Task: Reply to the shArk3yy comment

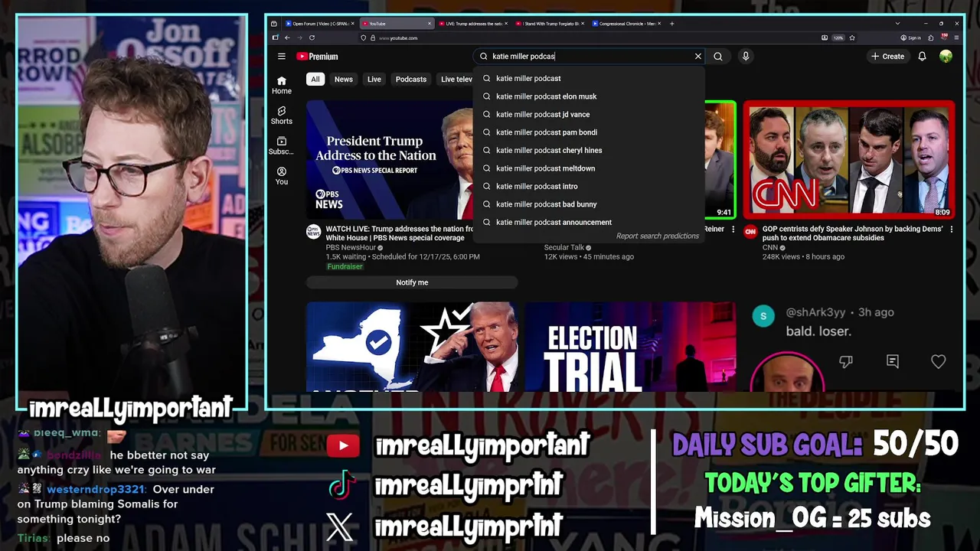Action: click(x=893, y=361)
